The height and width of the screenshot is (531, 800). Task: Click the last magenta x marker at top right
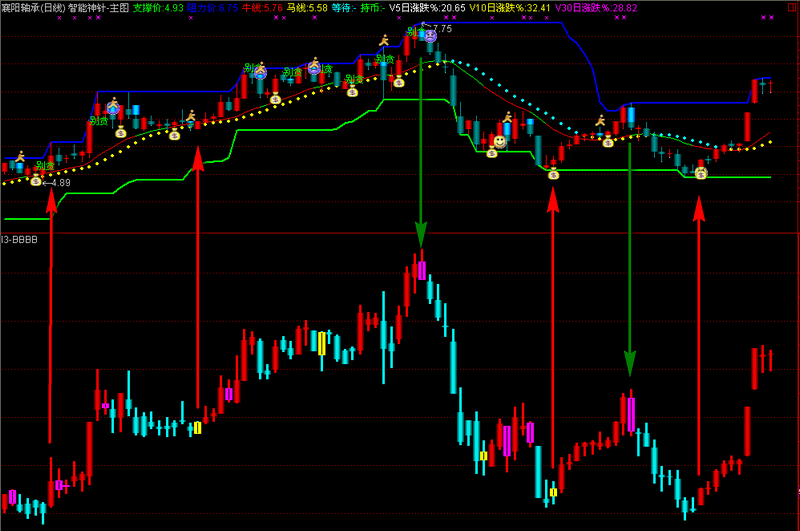point(771,17)
